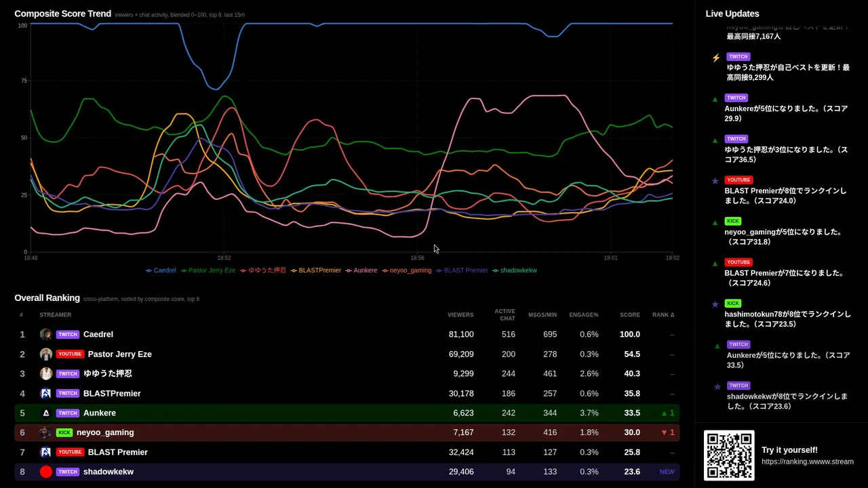The height and width of the screenshot is (488, 868).
Task: Toggle the BLAST Premier purple legend entry
Action: tap(462, 270)
